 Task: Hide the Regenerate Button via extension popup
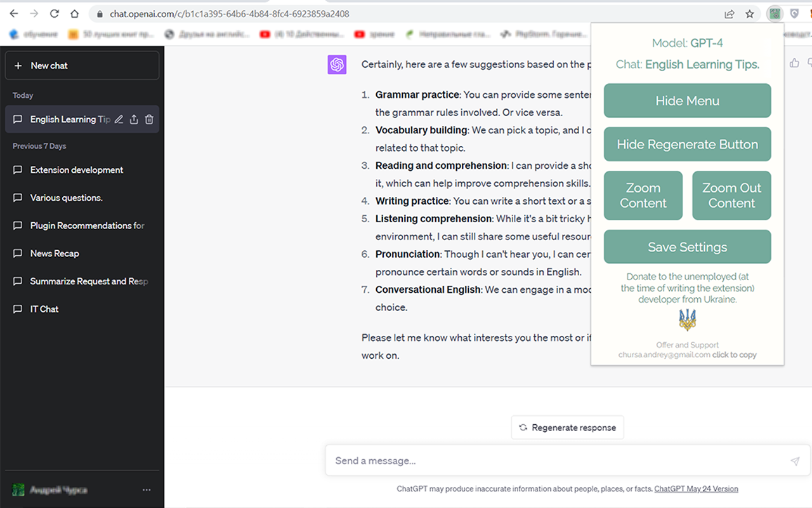(687, 144)
